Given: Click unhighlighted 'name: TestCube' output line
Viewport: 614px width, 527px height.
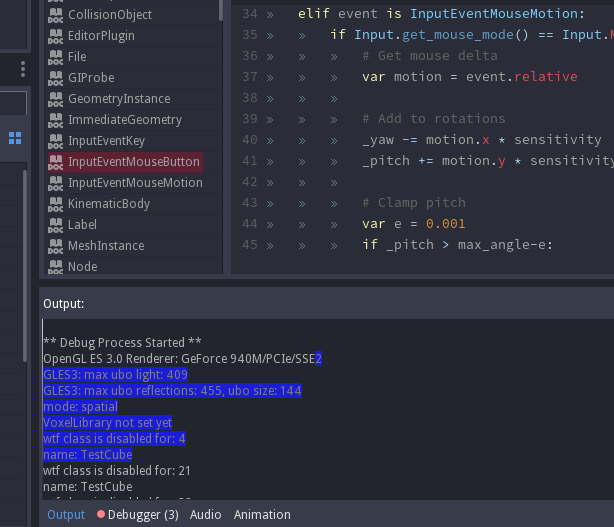Looking at the screenshot, I should [87, 487].
